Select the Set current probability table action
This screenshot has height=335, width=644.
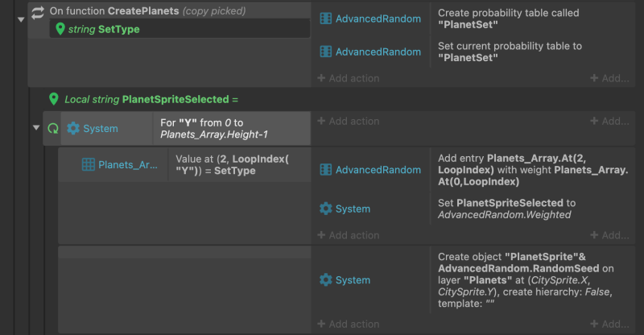(x=510, y=52)
